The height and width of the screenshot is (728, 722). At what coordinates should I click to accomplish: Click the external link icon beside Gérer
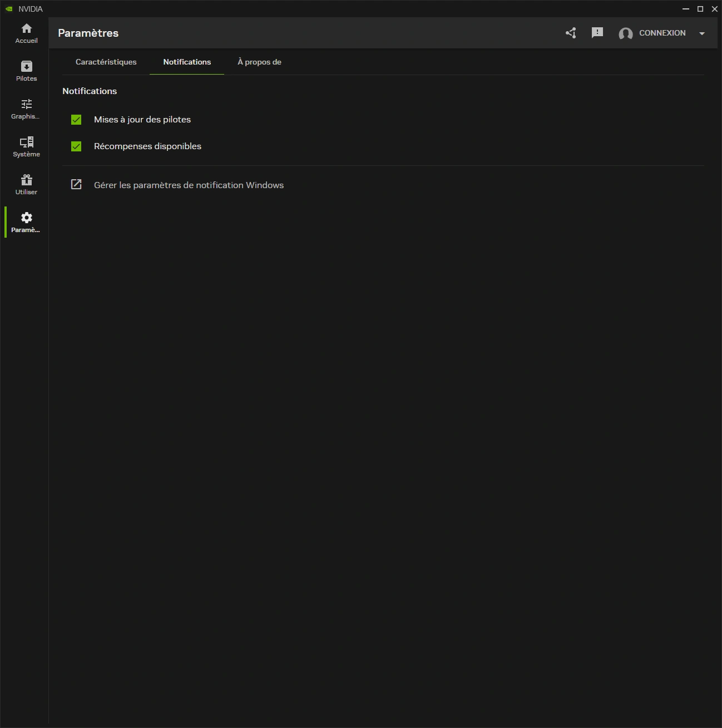(76, 184)
